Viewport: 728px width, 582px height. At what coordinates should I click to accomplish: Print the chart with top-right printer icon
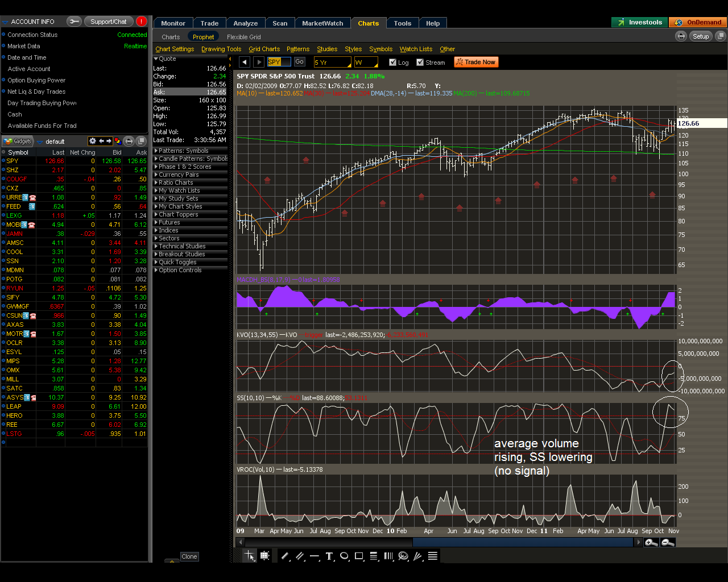point(681,36)
